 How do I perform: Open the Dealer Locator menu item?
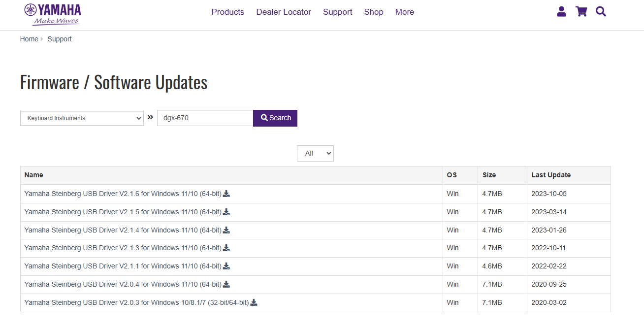pyautogui.click(x=284, y=12)
